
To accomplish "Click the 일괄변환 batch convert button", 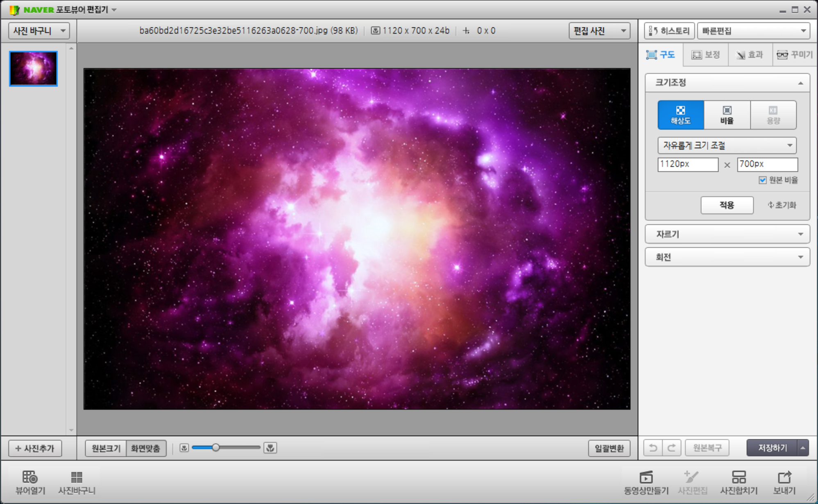I will (609, 448).
